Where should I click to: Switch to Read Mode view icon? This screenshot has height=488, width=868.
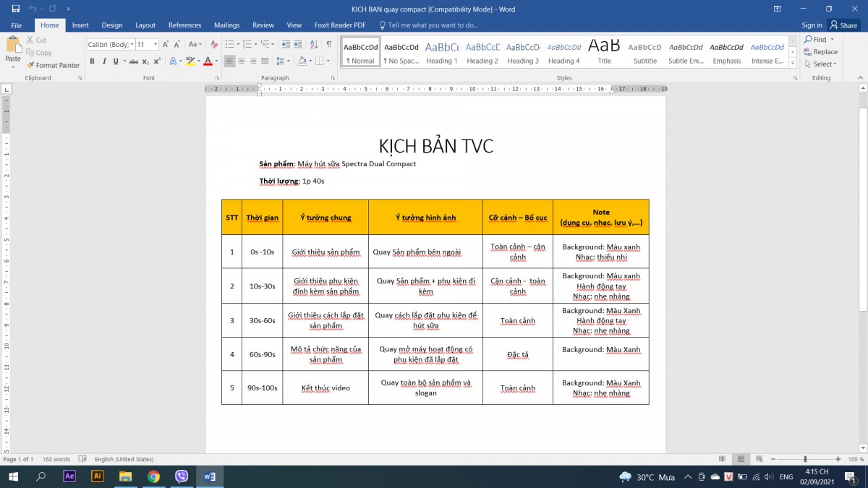coord(722,459)
